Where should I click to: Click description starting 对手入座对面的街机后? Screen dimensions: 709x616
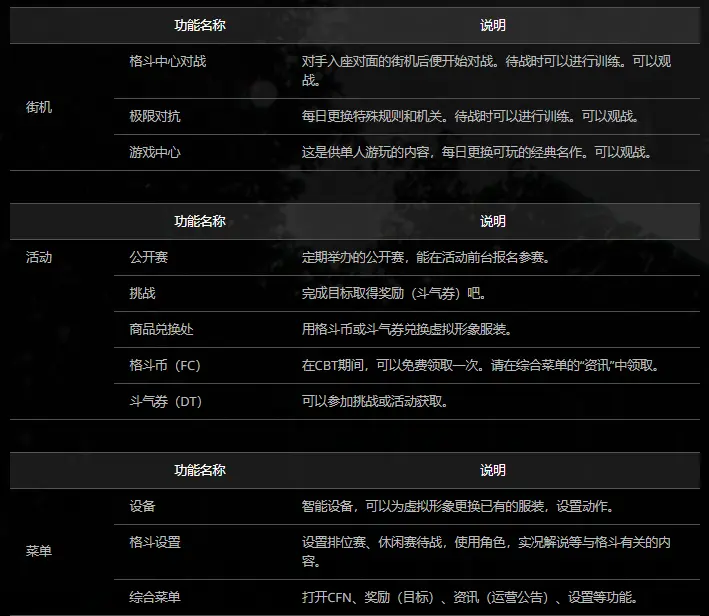pyautogui.click(x=487, y=71)
